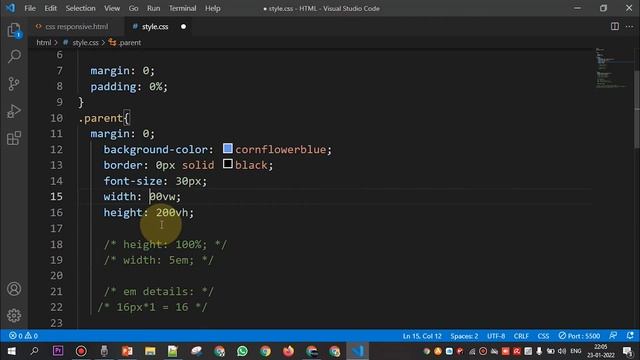Click line number 15 in gutter
Viewport: 640px width, 360px height.
(57, 196)
